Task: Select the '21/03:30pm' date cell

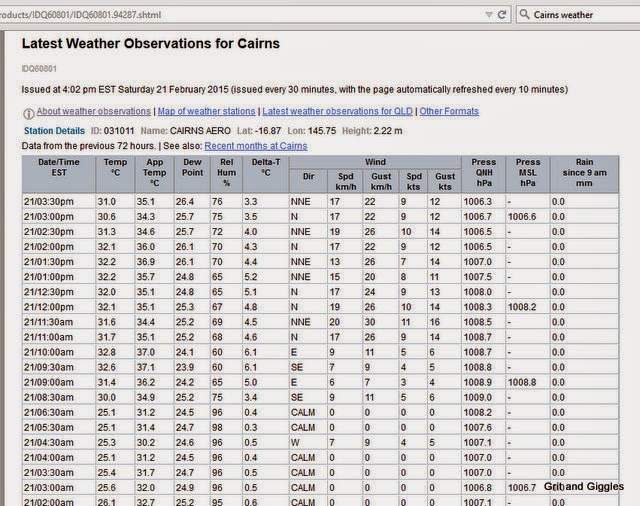Action: coord(59,202)
